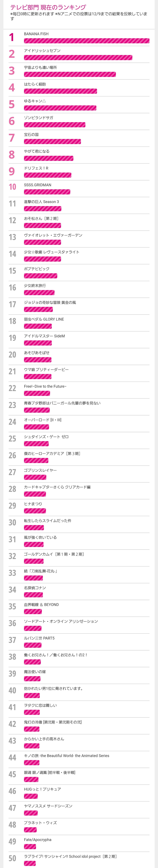Image resolution: width=158 pixels, height=868 pixels.
Task: Click the BANANA FISH title
Action: [36, 34]
